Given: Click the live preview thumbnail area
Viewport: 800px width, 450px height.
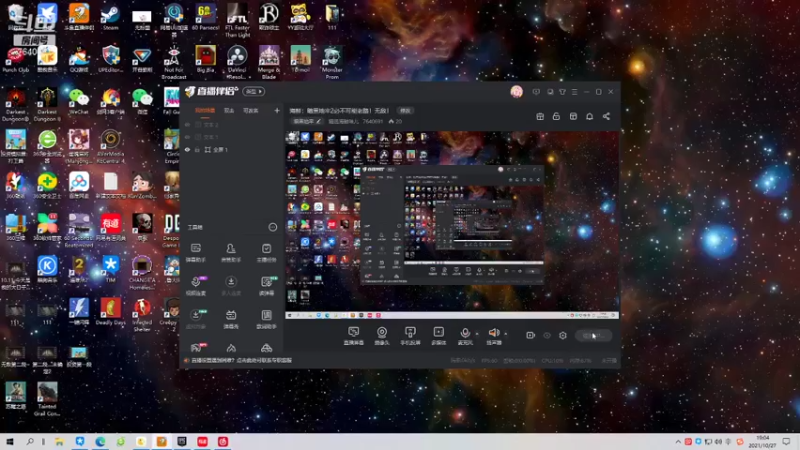Looking at the screenshot, I should click(452, 225).
